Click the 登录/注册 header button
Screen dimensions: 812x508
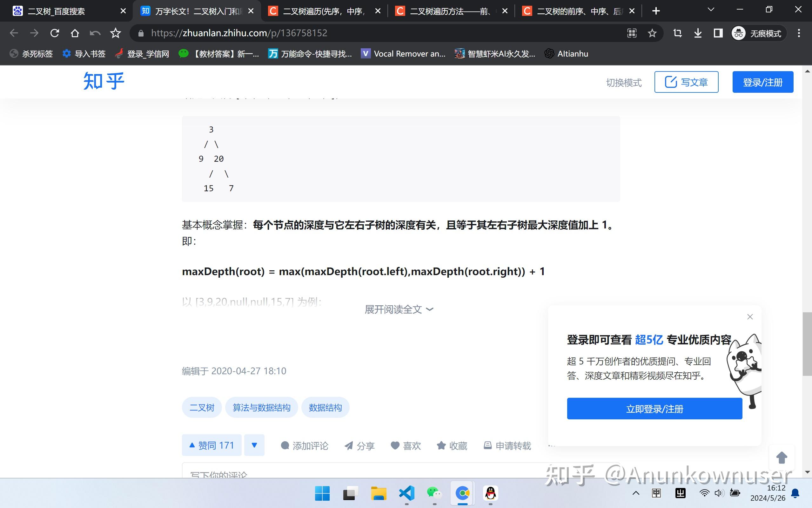(x=763, y=82)
